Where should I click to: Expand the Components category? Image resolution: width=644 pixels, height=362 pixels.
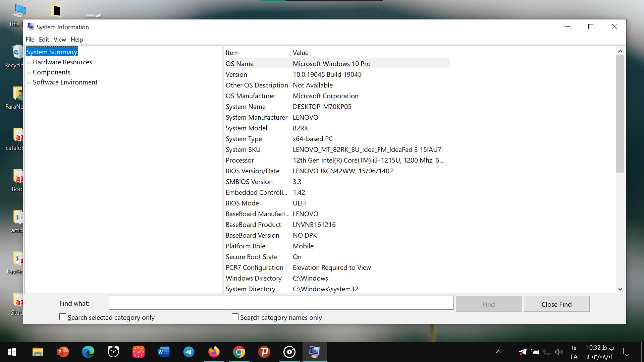pos(29,72)
